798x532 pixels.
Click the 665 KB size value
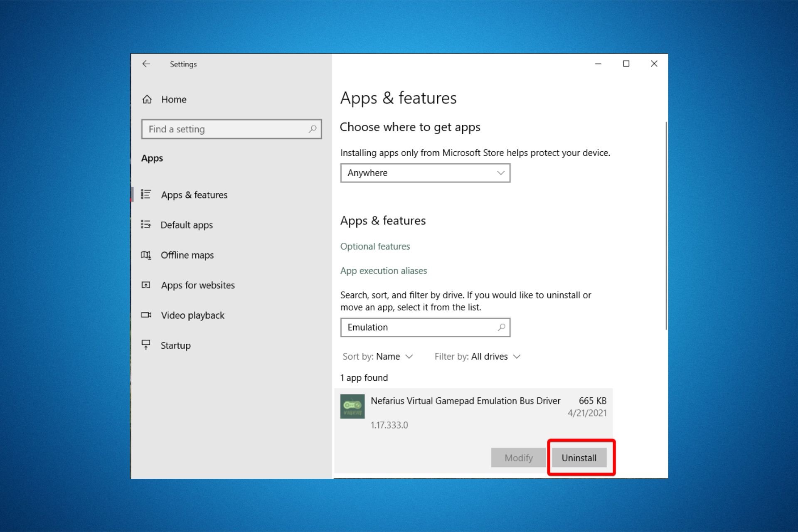(x=592, y=401)
